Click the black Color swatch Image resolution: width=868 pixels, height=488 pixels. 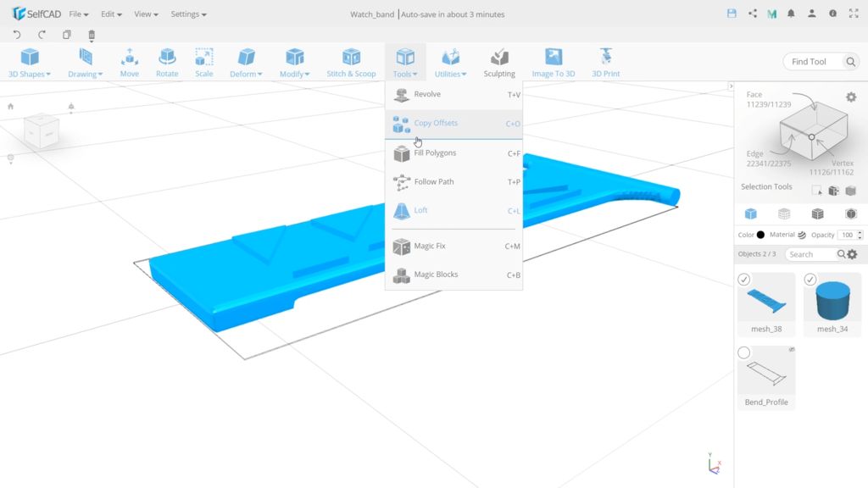tap(760, 235)
